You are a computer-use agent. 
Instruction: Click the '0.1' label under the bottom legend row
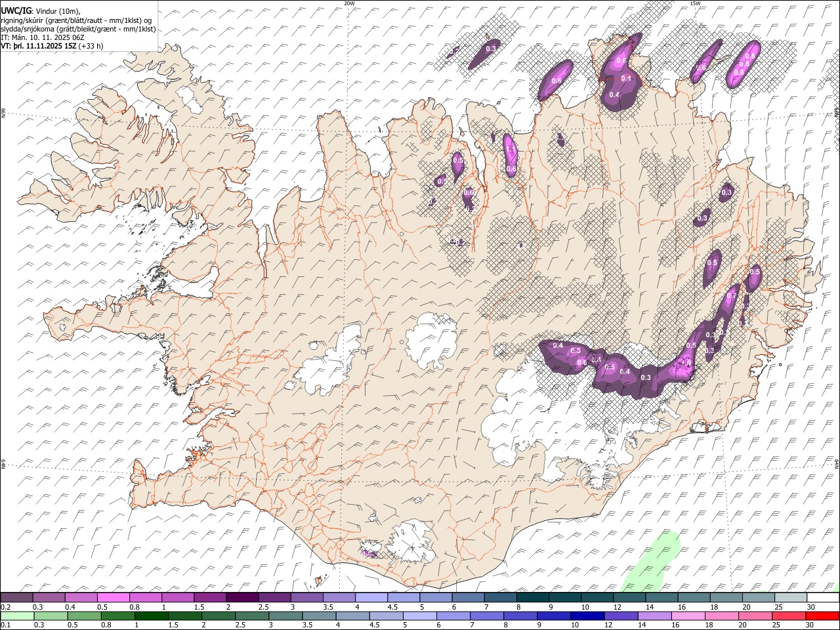pyautogui.click(x=5, y=625)
